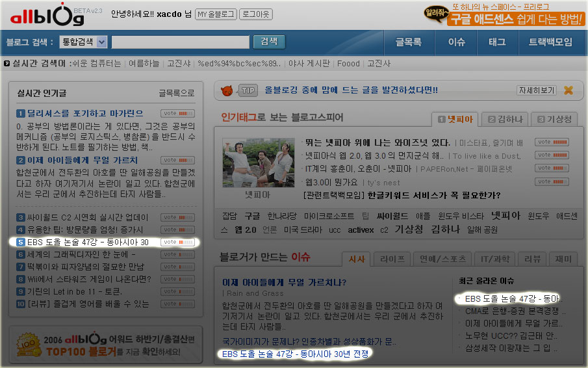Click the devil mascot TIP icon

pyautogui.click(x=227, y=90)
